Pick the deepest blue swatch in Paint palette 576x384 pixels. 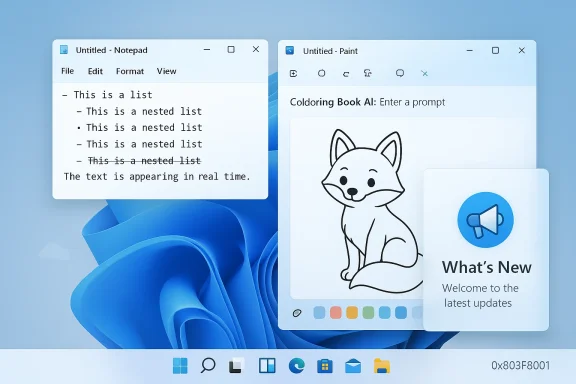[401, 313]
